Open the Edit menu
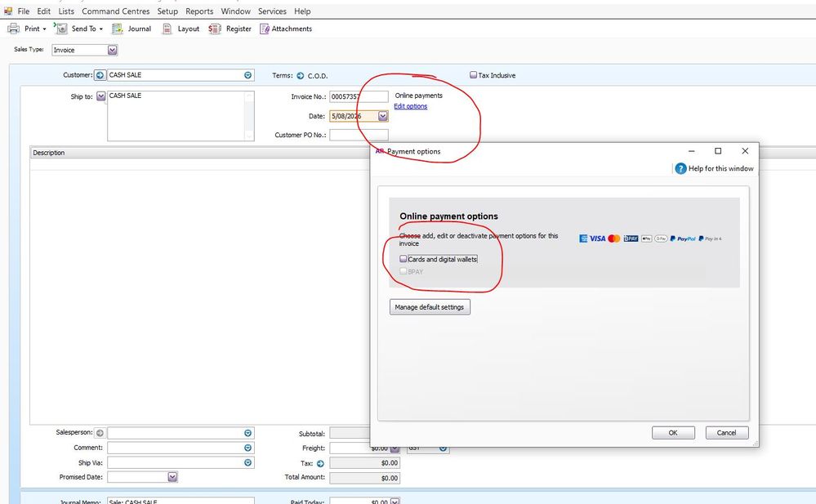The height and width of the screenshot is (504, 816). [x=44, y=11]
